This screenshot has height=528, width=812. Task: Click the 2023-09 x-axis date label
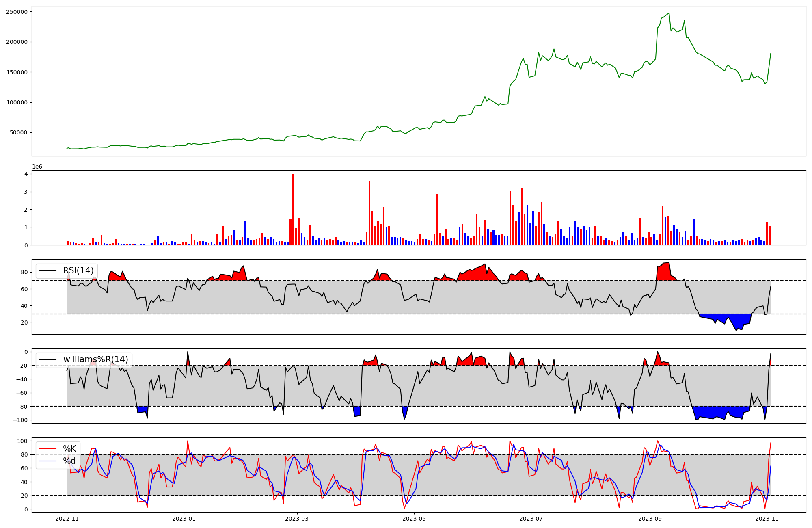point(650,519)
